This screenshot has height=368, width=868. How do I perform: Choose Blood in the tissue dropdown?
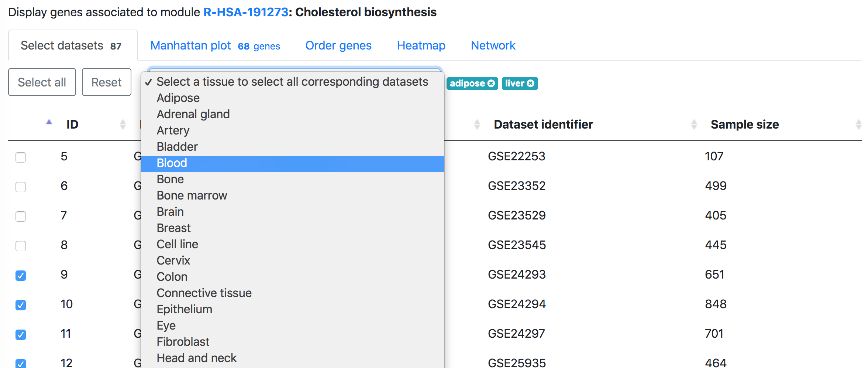[x=293, y=163]
